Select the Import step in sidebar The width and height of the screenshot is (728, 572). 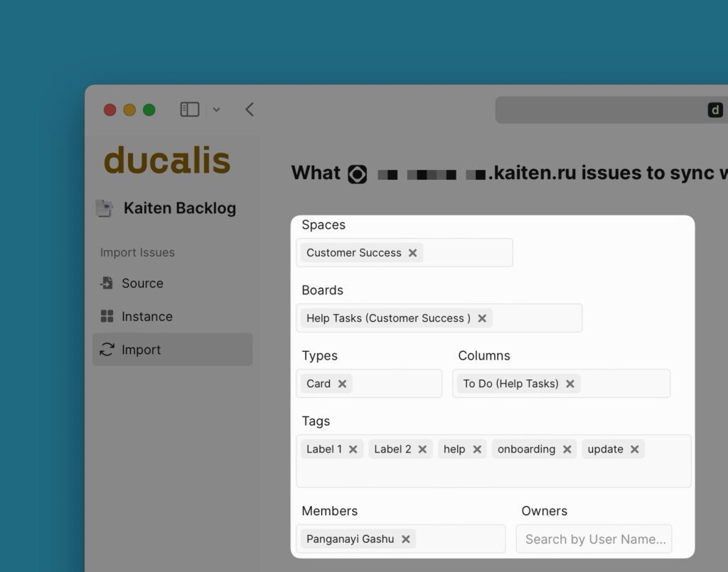click(x=141, y=350)
